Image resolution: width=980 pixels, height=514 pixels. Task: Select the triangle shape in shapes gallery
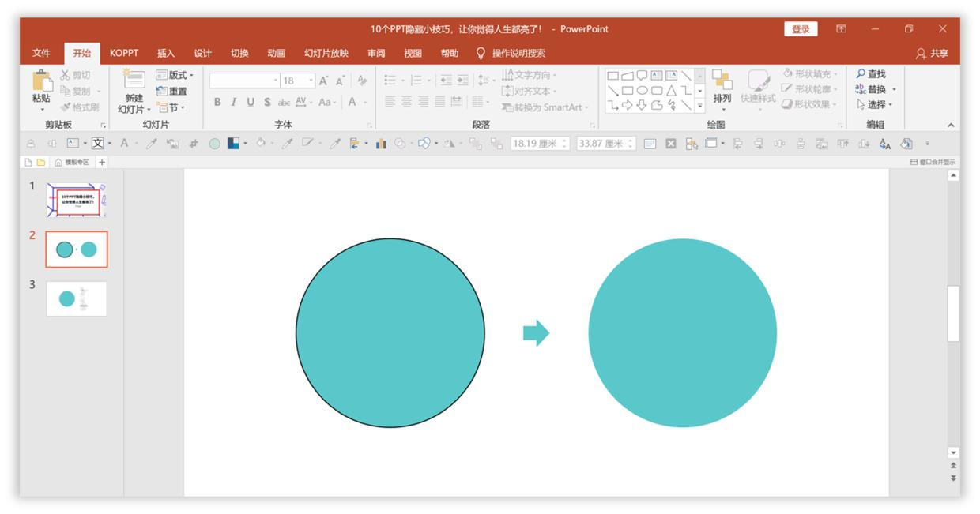pos(672,90)
